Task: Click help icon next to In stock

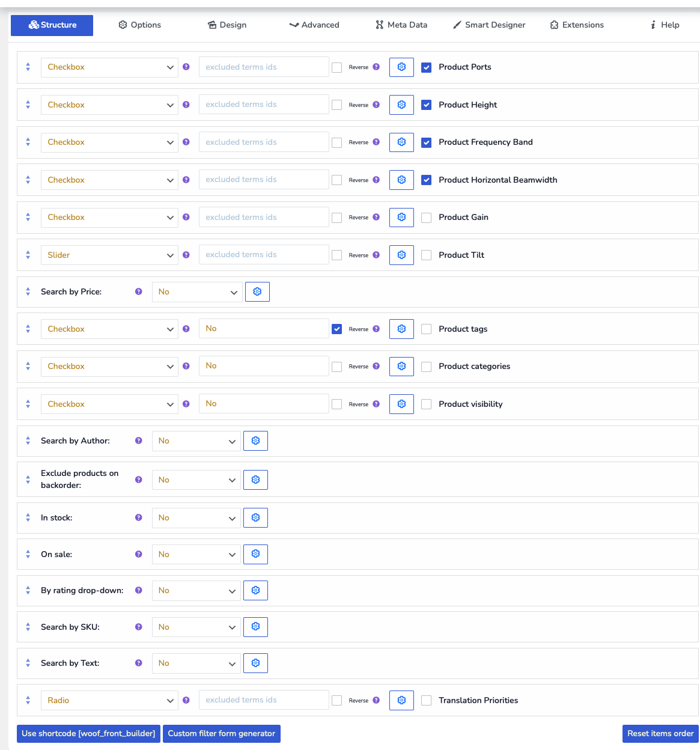Action: (x=139, y=518)
